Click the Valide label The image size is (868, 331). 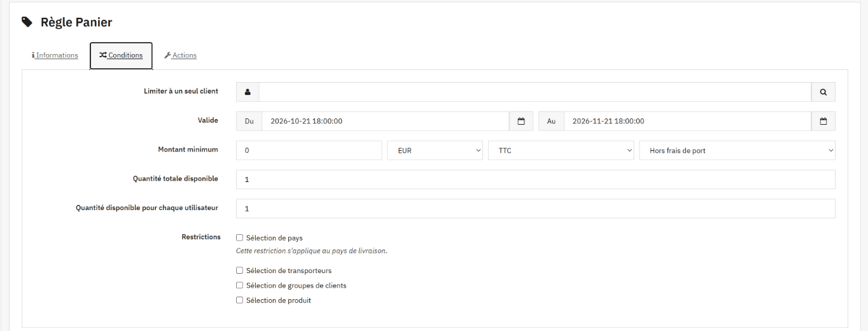tap(208, 120)
